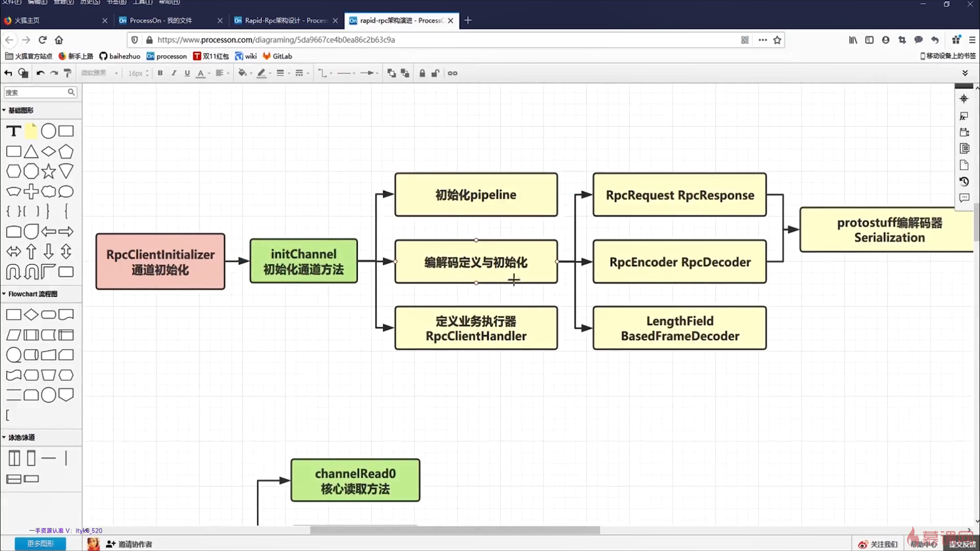Click the fill color paint bucket
Image resolution: width=980 pixels, height=551 pixels.
242,73
